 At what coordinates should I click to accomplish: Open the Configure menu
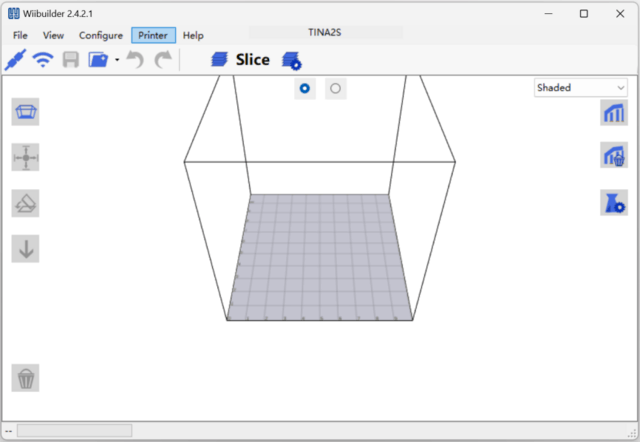click(101, 36)
